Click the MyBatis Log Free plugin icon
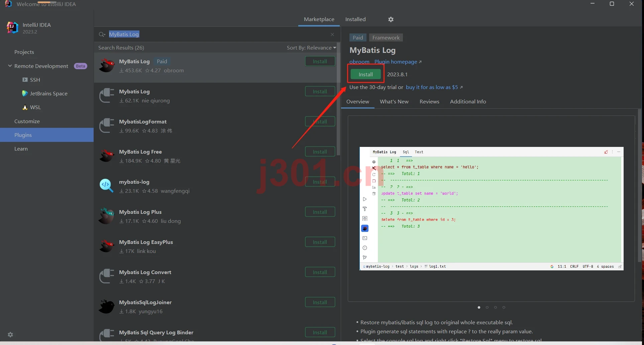The image size is (644, 345). pyautogui.click(x=107, y=156)
